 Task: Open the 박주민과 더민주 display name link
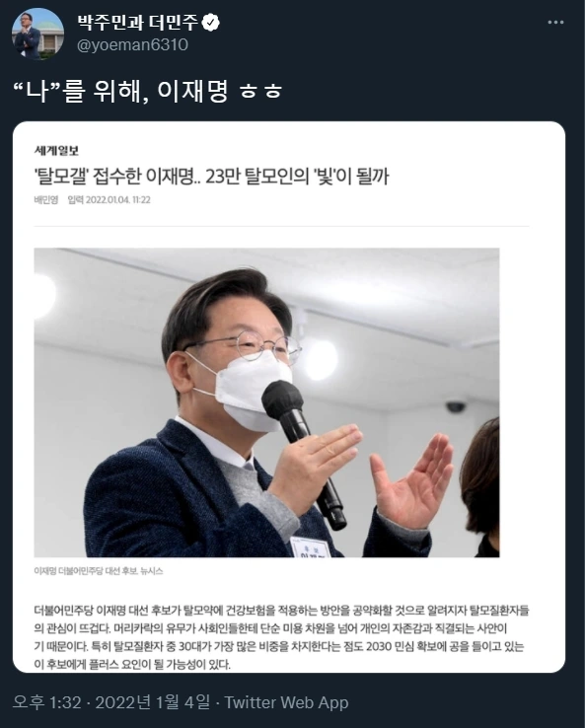point(138,22)
